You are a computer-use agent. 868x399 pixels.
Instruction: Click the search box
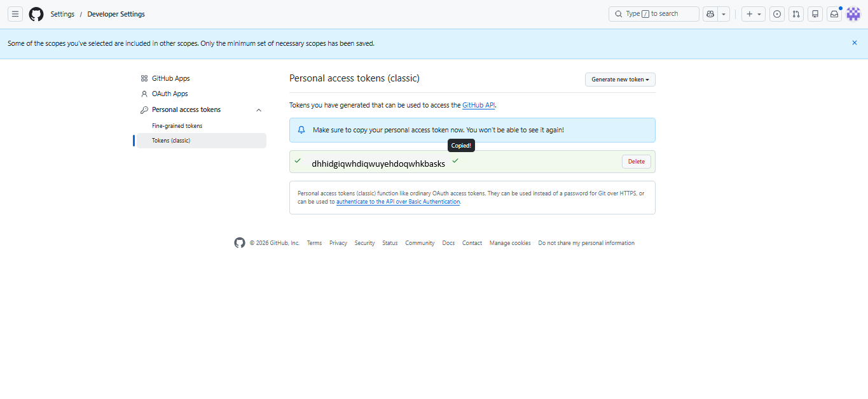[x=654, y=14]
